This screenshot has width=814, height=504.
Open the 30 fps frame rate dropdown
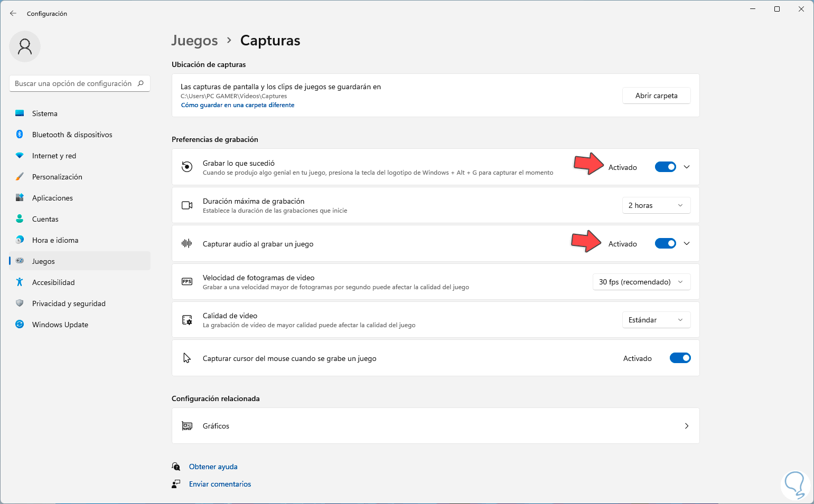click(x=641, y=282)
